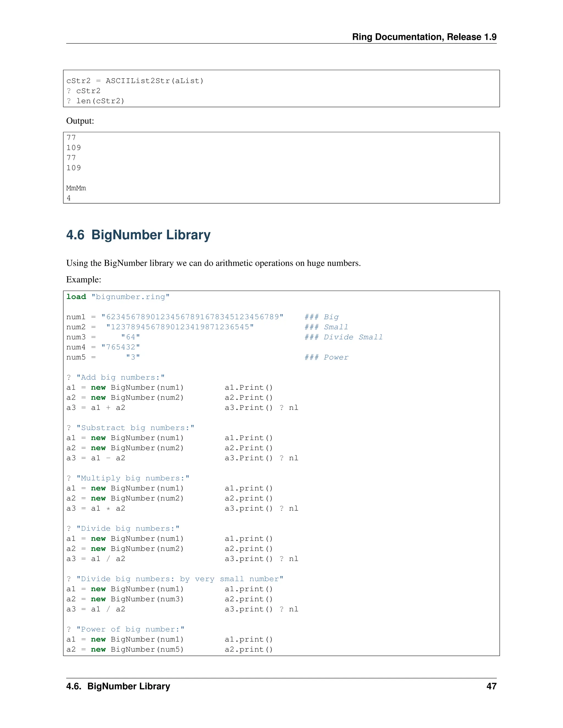Click the num4 = "765432" line

point(103,347)
